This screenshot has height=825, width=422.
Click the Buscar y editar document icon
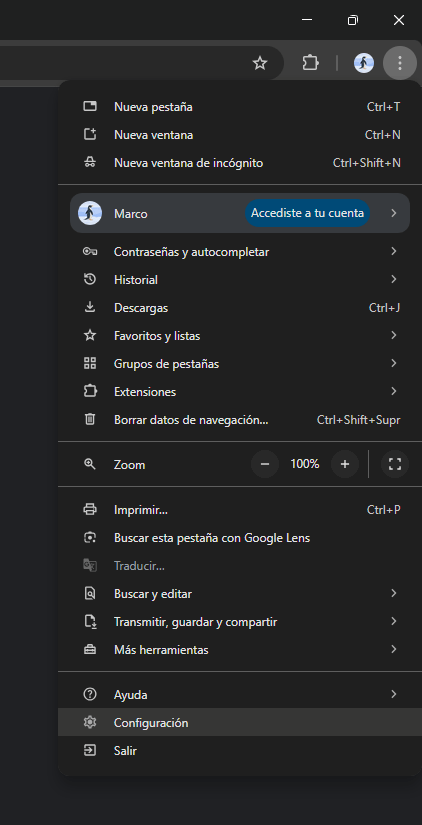pyautogui.click(x=90, y=593)
